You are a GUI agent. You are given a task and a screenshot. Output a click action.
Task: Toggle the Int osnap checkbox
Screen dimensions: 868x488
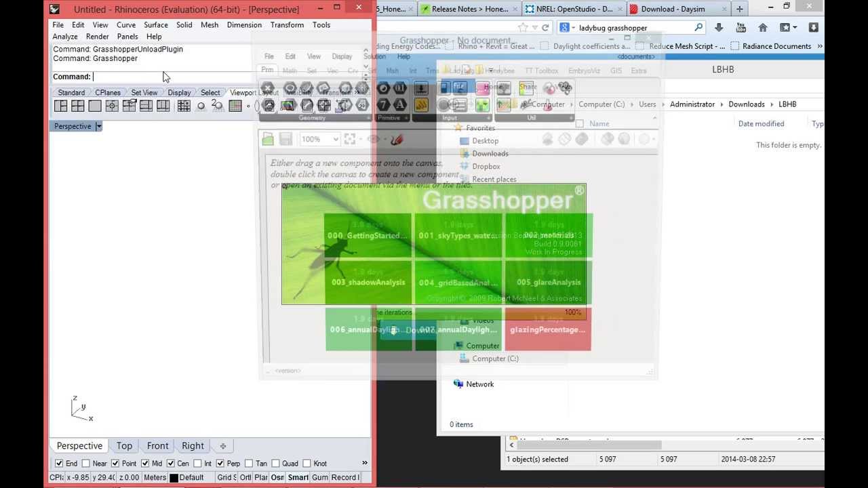[x=197, y=464]
